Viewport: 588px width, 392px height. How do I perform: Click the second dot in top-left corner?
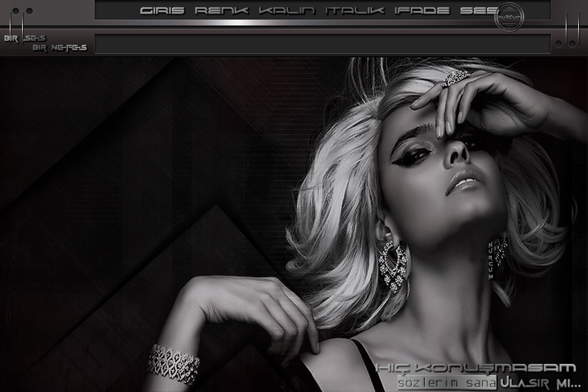(x=29, y=11)
